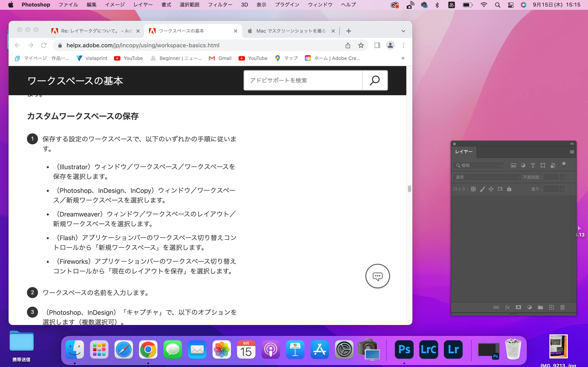Toggle lock transparent pixels checkerboard
Screen dimensions: 588x367
(x=473, y=189)
